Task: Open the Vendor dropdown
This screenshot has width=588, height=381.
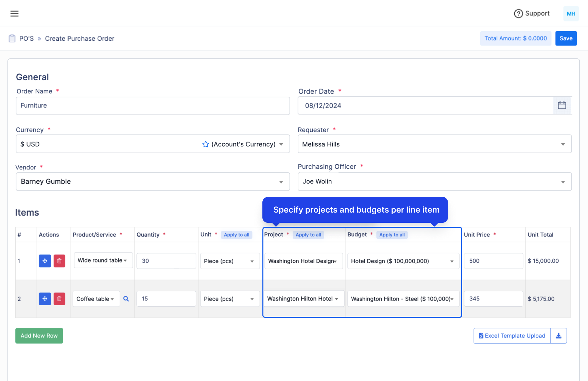Action: 281,182
